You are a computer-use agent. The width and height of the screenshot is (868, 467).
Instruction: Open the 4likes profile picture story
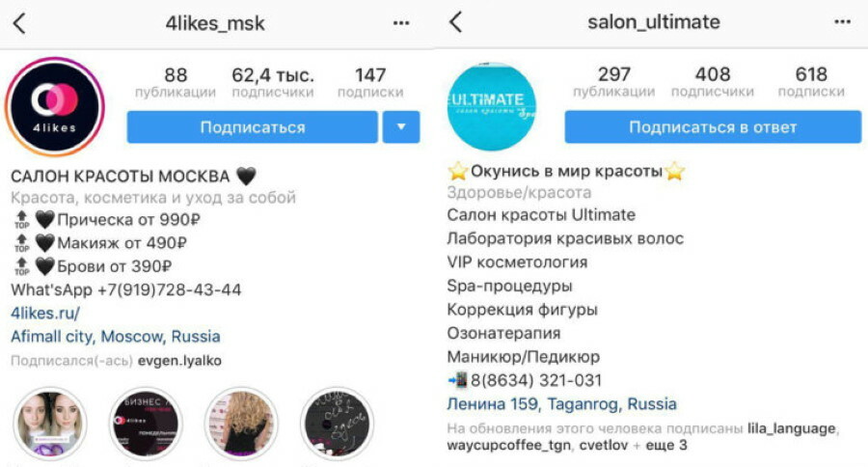(x=54, y=106)
